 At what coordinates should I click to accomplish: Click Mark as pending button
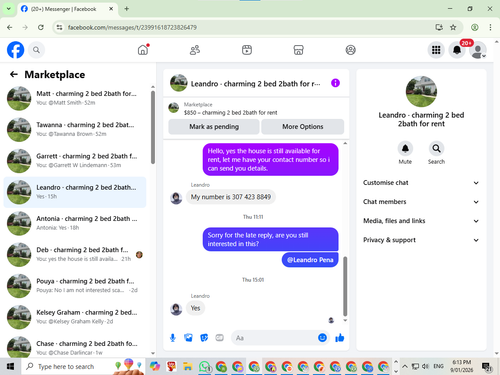tap(214, 127)
